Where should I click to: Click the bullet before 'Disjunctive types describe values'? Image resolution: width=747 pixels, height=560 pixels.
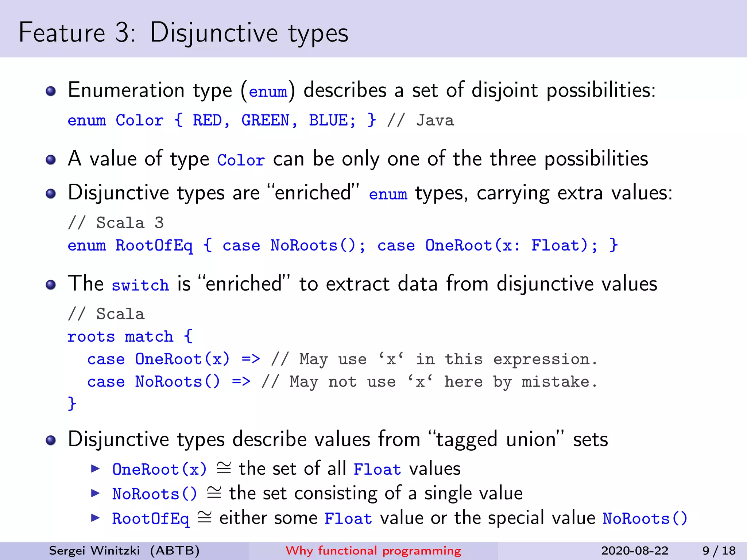pos(51,440)
